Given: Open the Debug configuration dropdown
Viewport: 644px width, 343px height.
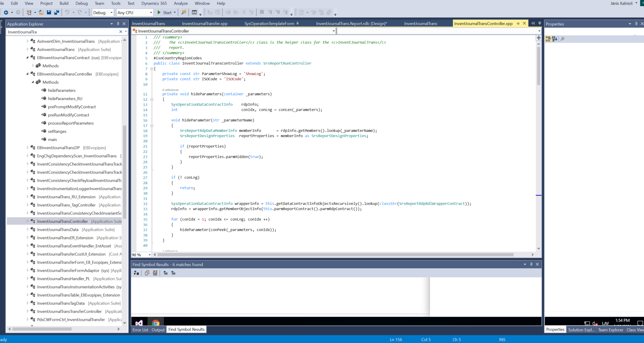Looking at the screenshot, I should click(x=103, y=13).
